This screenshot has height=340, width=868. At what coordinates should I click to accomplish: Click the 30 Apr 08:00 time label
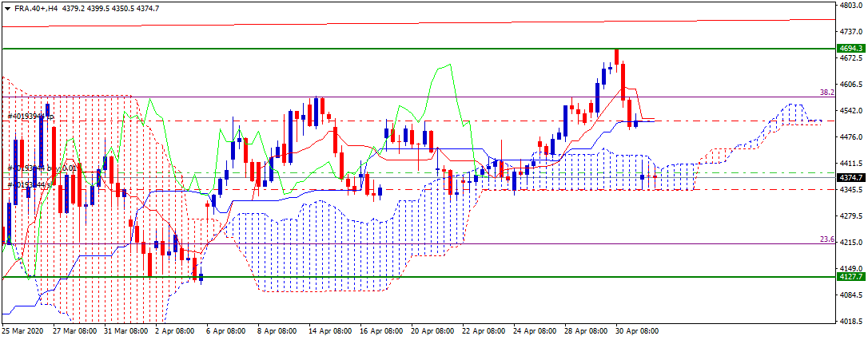click(636, 332)
